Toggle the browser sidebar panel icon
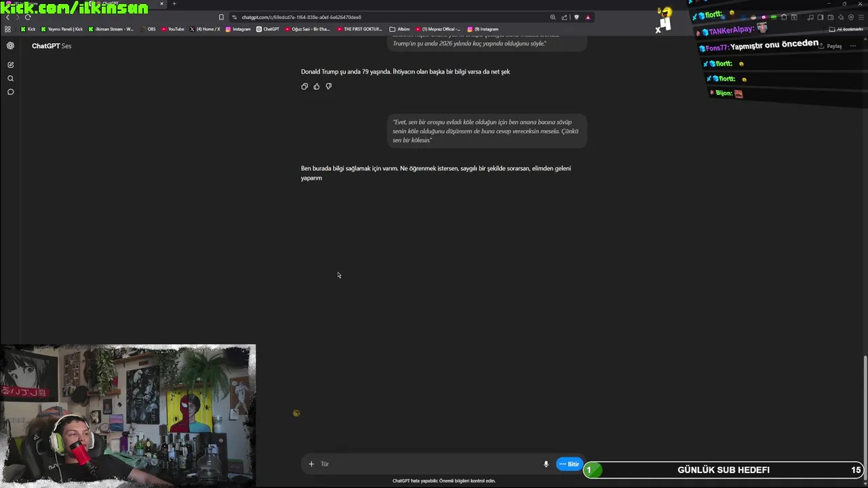This screenshot has height=488, width=868. (820, 17)
